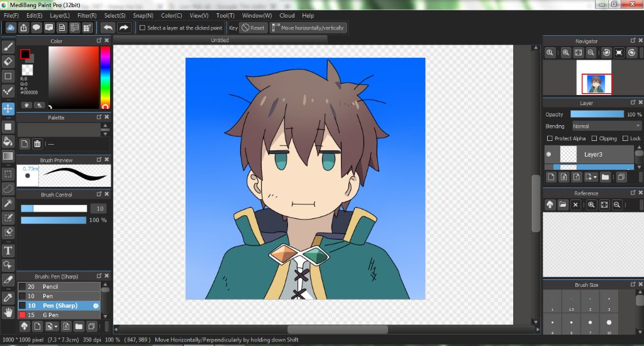Clear the Reference image with X icon
The height and width of the screenshot is (346, 644).
575,204
